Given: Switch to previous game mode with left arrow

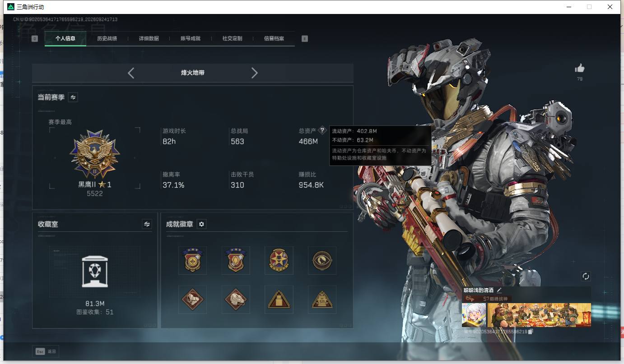Looking at the screenshot, I should (131, 73).
